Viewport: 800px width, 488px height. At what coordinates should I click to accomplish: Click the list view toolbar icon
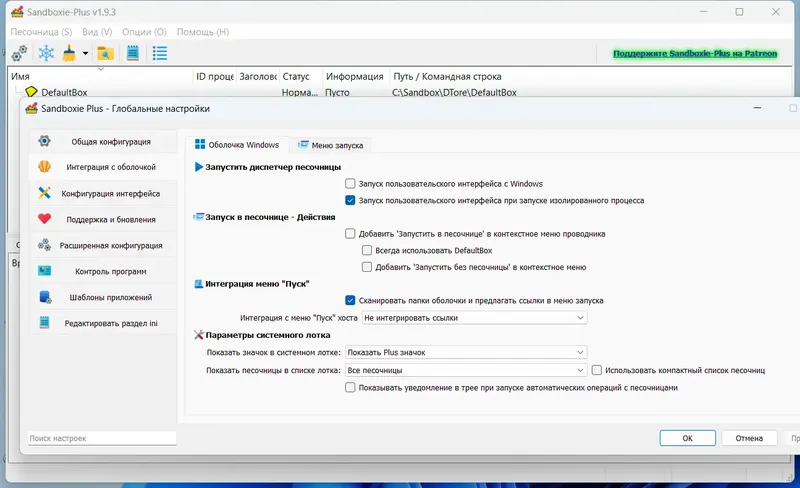[x=160, y=53]
